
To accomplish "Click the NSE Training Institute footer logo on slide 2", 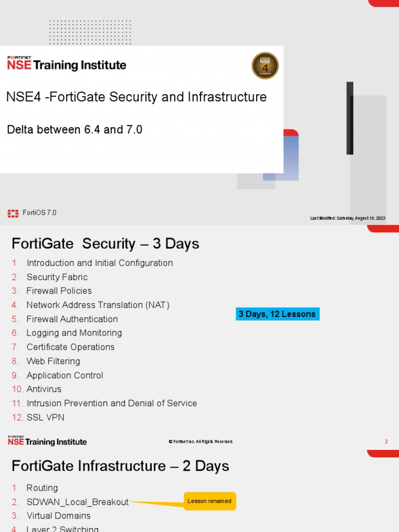I will click(x=47, y=441).
